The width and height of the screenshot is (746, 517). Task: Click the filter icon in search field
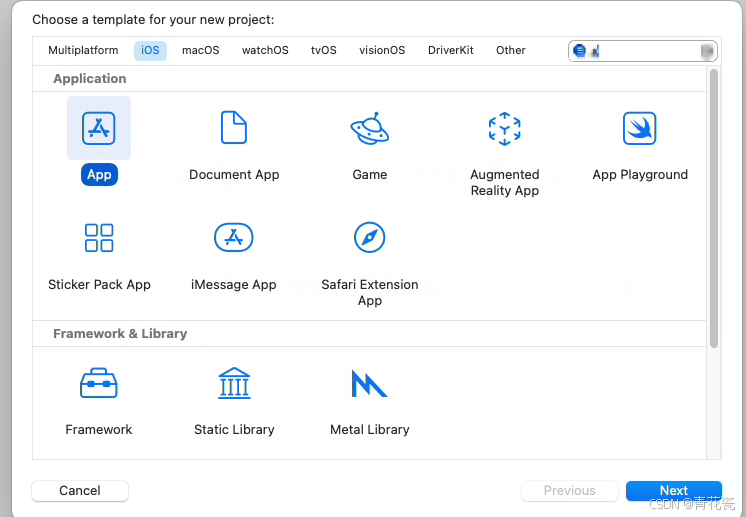[x=579, y=50]
